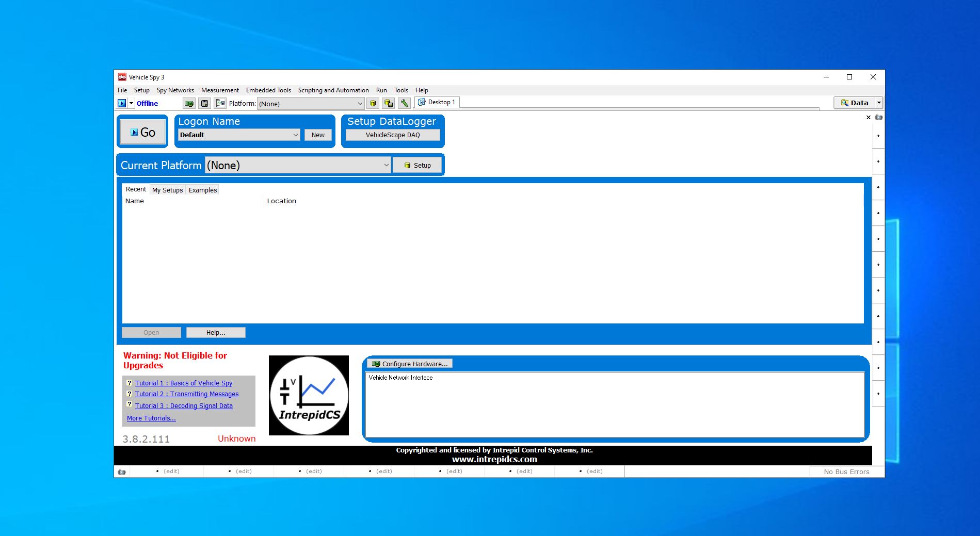Click the yellow database toolbar icon
This screenshot has width=980, height=536.
(x=373, y=103)
